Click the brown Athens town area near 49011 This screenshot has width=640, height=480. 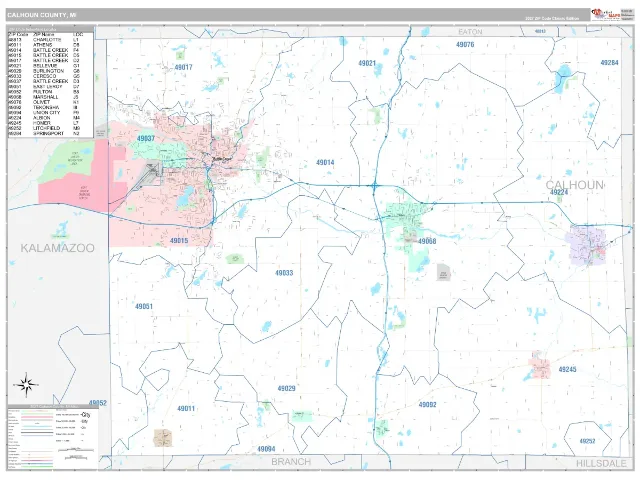coord(163,438)
